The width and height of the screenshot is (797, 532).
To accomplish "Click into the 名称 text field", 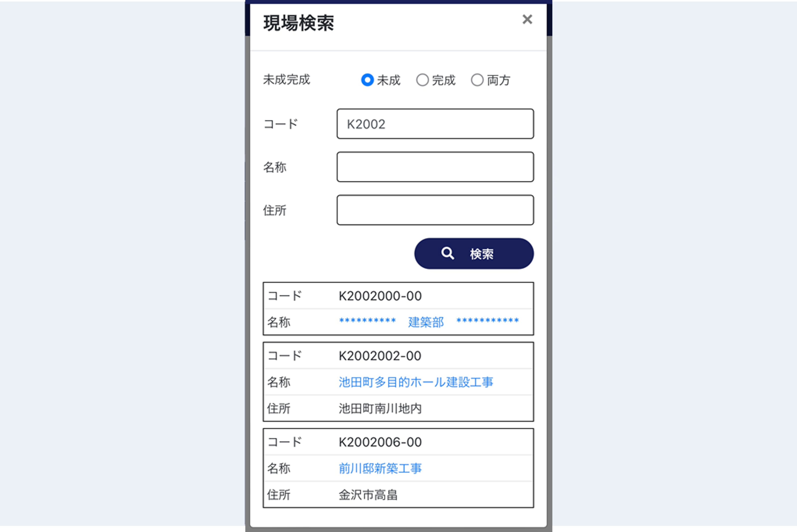I will point(435,167).
